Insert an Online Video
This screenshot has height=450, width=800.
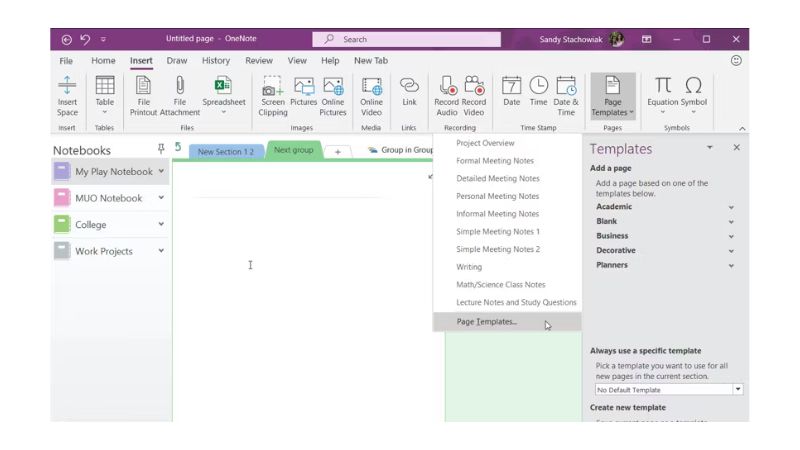(371, 96)
